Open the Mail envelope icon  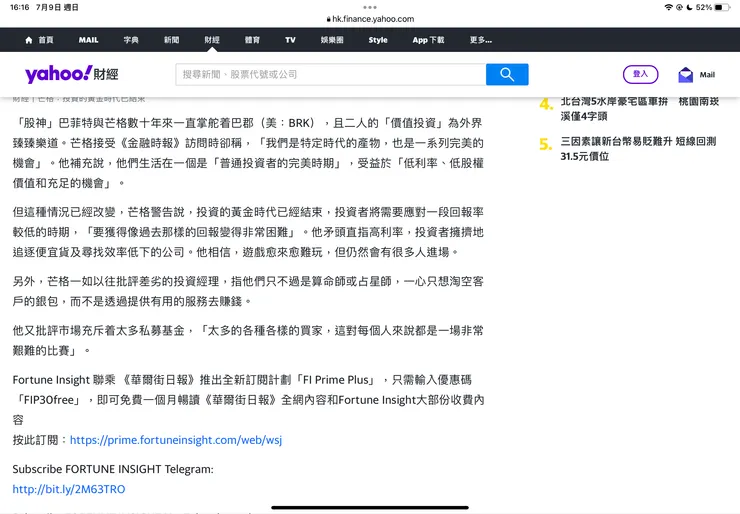pos(685,75)
